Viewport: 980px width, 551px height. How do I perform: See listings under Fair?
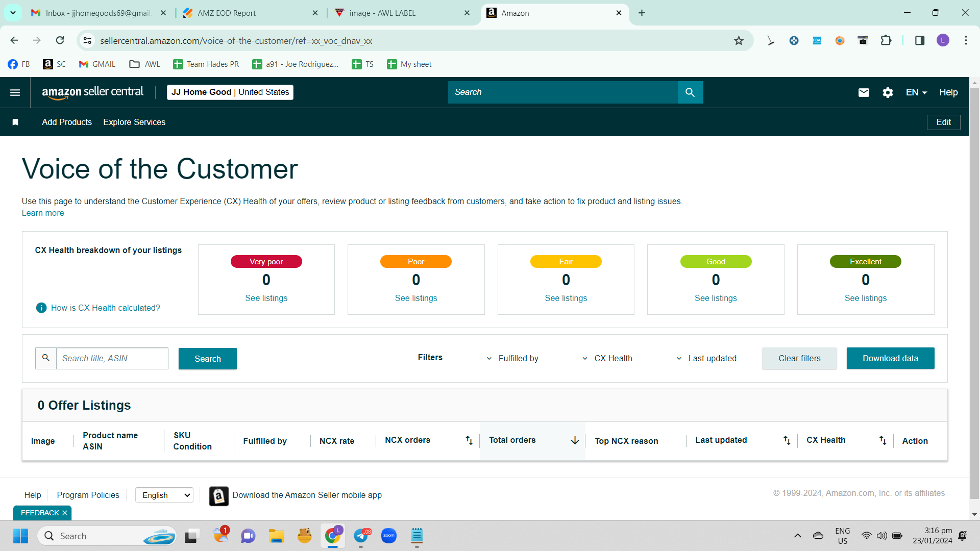coord(566,298)
